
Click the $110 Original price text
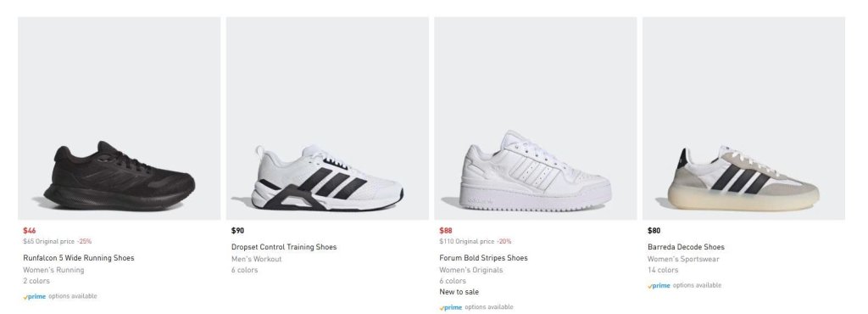(x=467, y=242)
